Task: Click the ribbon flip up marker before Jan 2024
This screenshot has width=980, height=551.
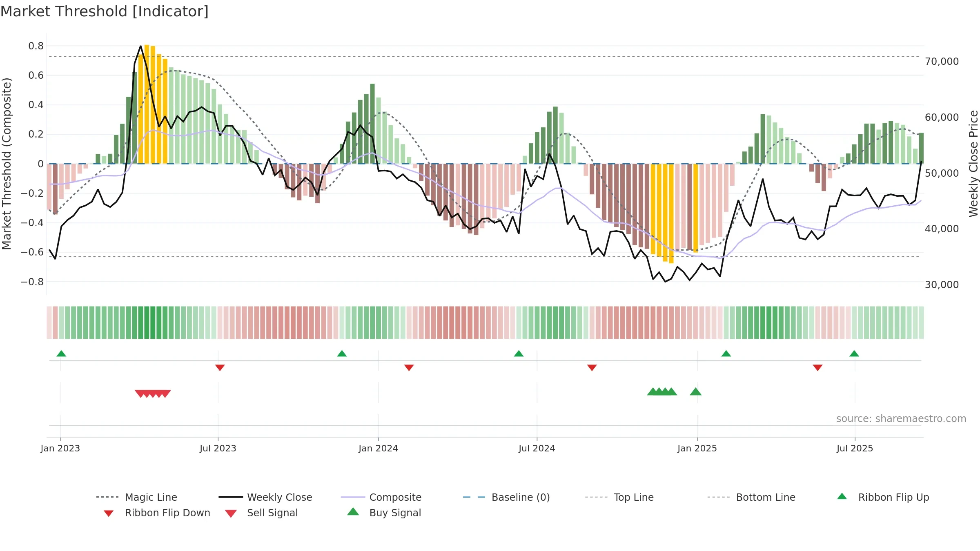Action: [x=342, y=353]
